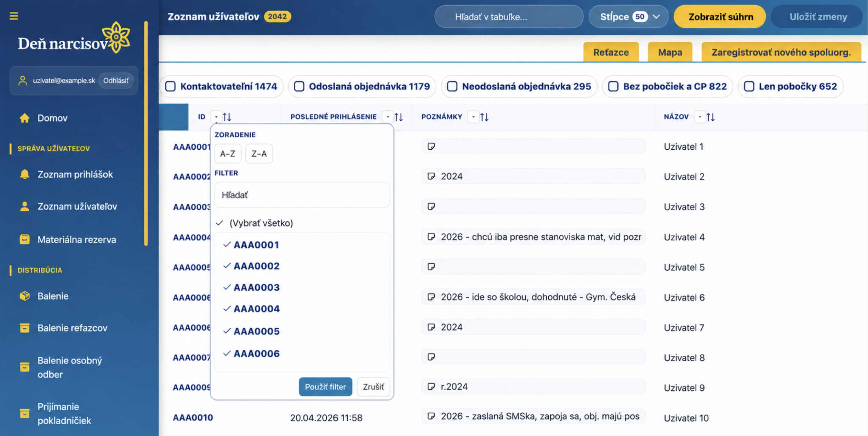
Task: Open ID column filter dropdown arrow
Action: (x=216, y=117)
